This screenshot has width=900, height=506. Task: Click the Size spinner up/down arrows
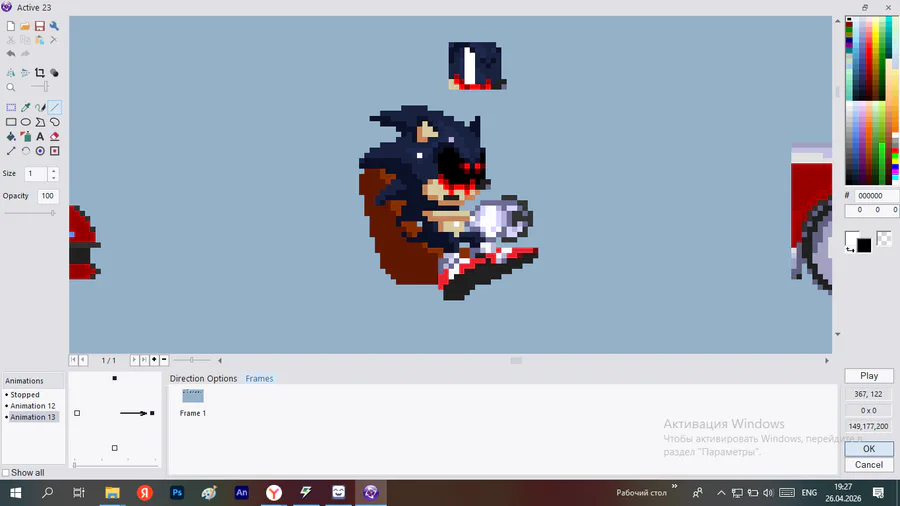click(x=53, y=174)
